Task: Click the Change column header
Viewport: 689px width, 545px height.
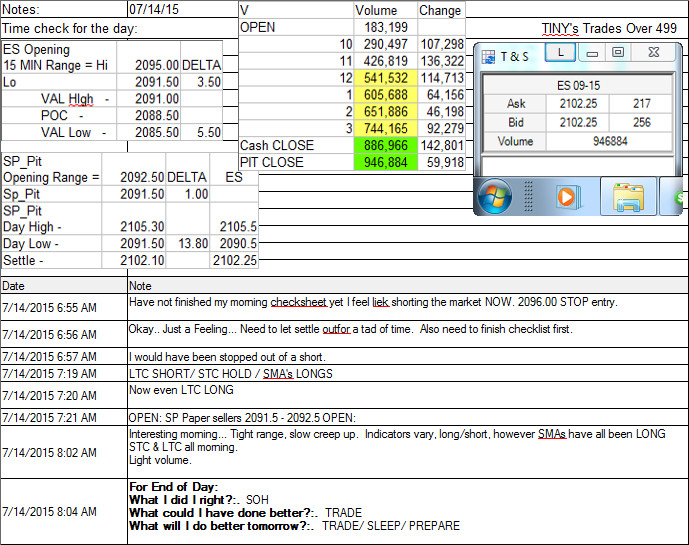Action: 442,10
